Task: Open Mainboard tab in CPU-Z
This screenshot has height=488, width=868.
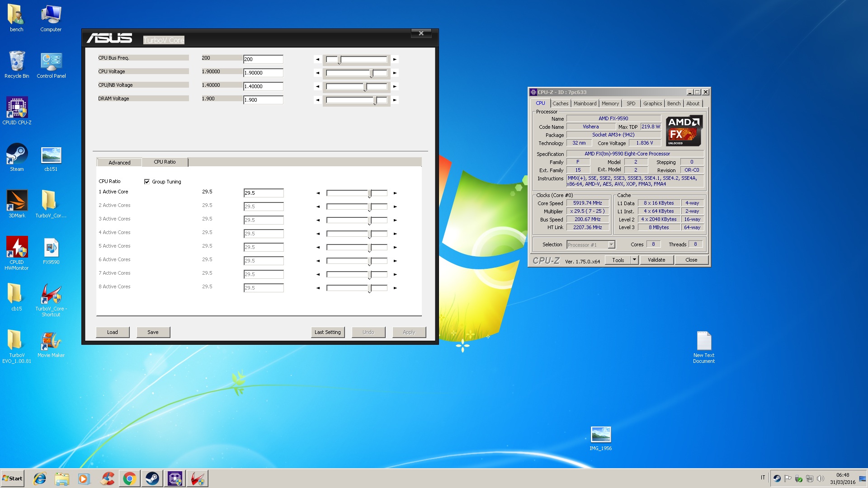Action: click(585, 103)
